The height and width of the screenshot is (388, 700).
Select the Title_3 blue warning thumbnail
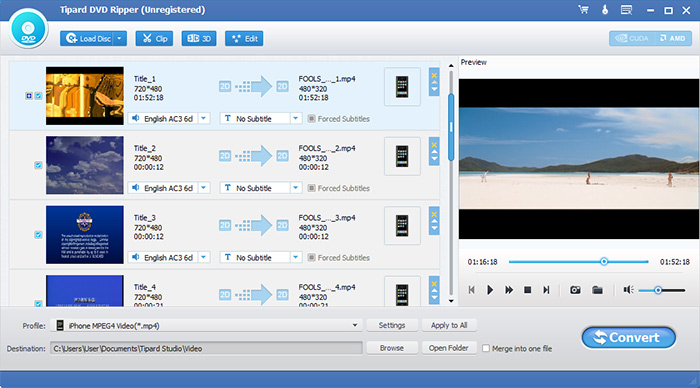pyautogui.click(x=85, y=234)
